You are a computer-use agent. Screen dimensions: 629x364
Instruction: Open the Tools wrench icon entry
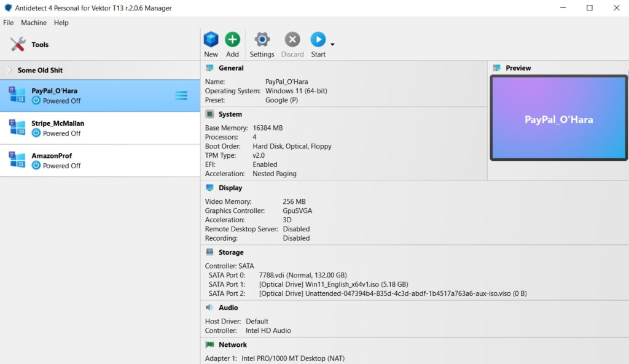tap(18, 44)
